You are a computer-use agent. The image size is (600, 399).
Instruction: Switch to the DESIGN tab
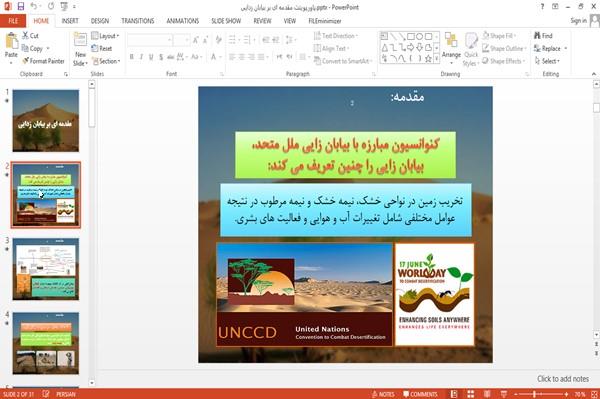[100, 21]
